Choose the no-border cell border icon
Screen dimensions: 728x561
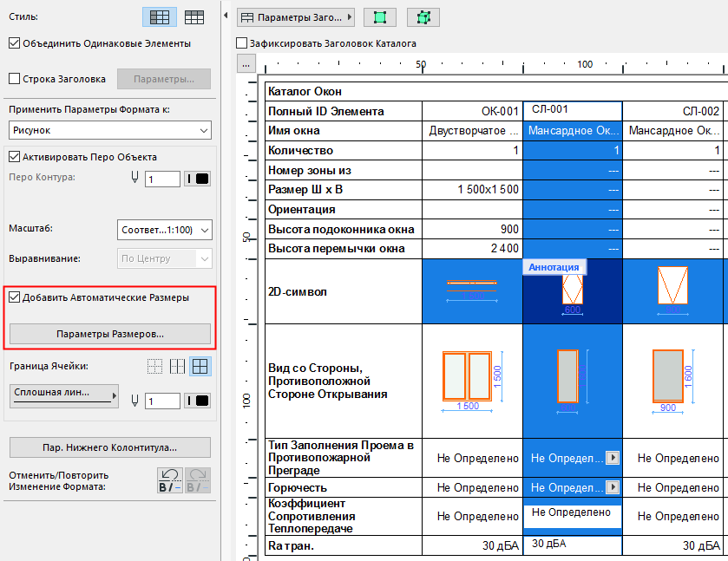pyautogui.click(x=155, y=367)
